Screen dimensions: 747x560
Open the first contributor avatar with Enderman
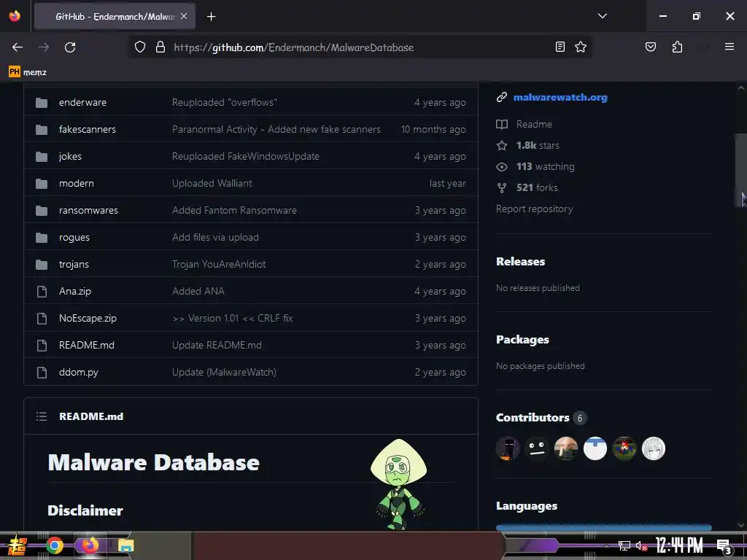(508, 448)
